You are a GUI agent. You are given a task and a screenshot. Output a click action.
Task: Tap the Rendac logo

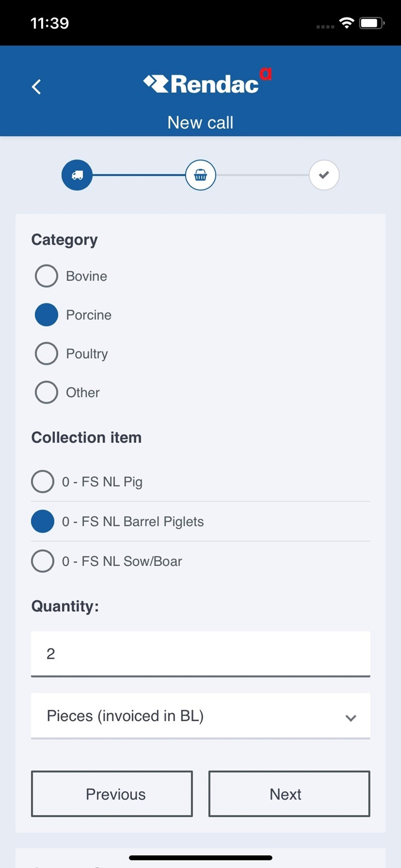pyautogui.click(x=207, y=82)
